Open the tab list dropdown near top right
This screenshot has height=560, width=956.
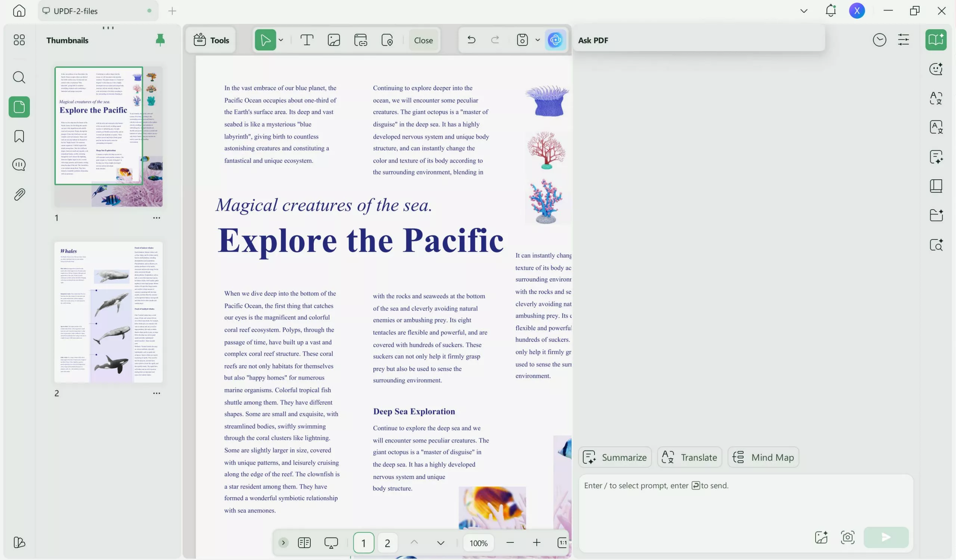coord(804,10)
